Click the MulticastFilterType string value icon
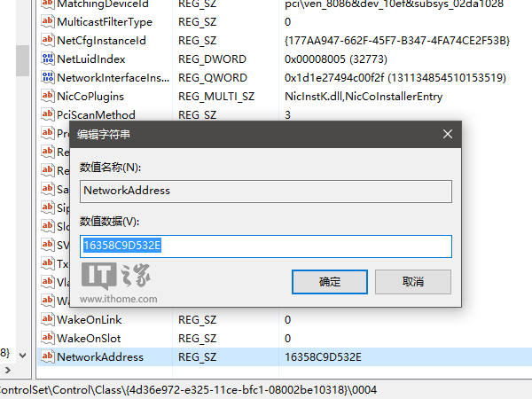532x399 pixels. pyautogui.click(x=48, y=21)
